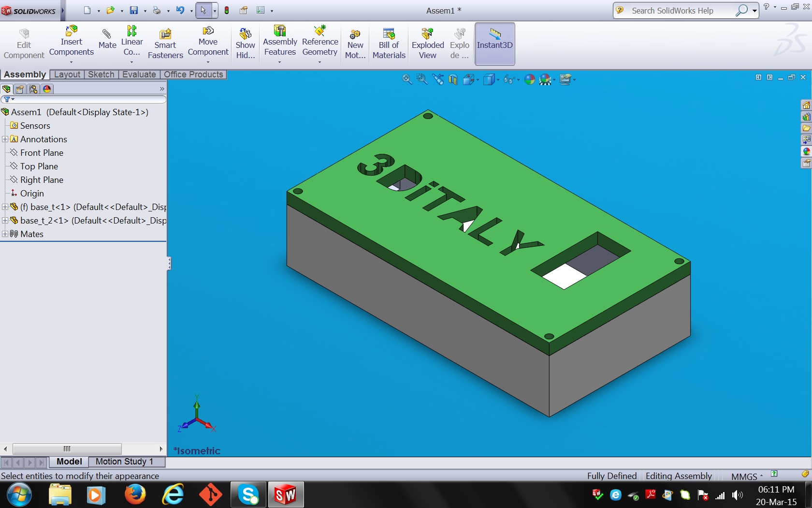
Task: Expand the SolidWorks menu flyout arrow
Action: (62, 10)
